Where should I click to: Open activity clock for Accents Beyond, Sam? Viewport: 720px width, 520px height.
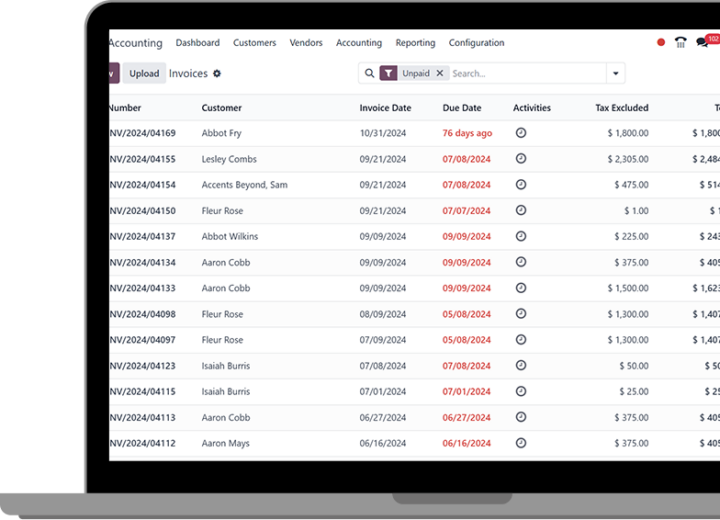coord(521,184)
